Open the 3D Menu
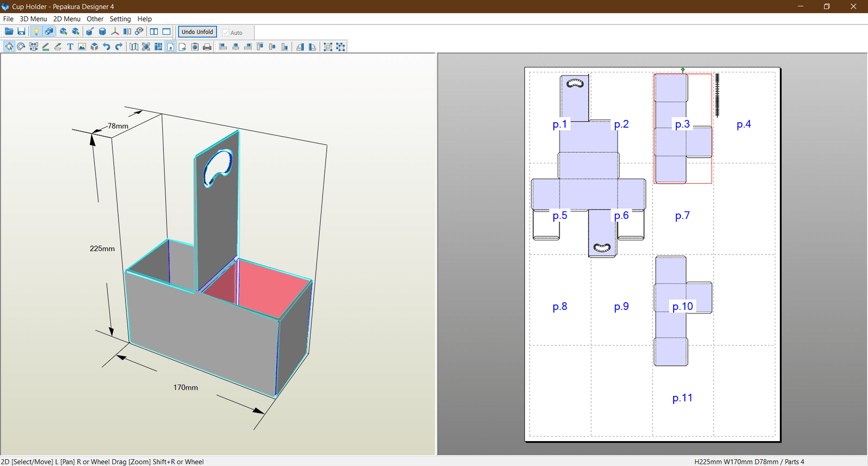The image size is (868, 466). [33, 19]
